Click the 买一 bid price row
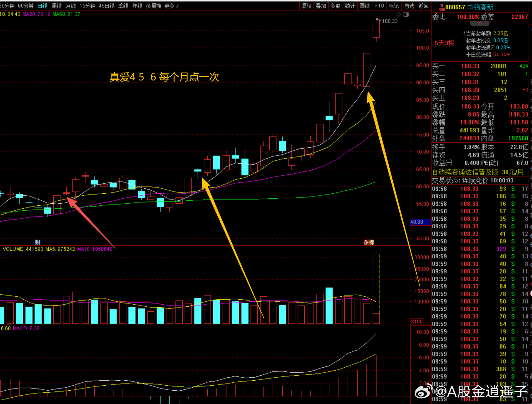The height and width of the screenshot is (404, 532). (x=480, y=66)
